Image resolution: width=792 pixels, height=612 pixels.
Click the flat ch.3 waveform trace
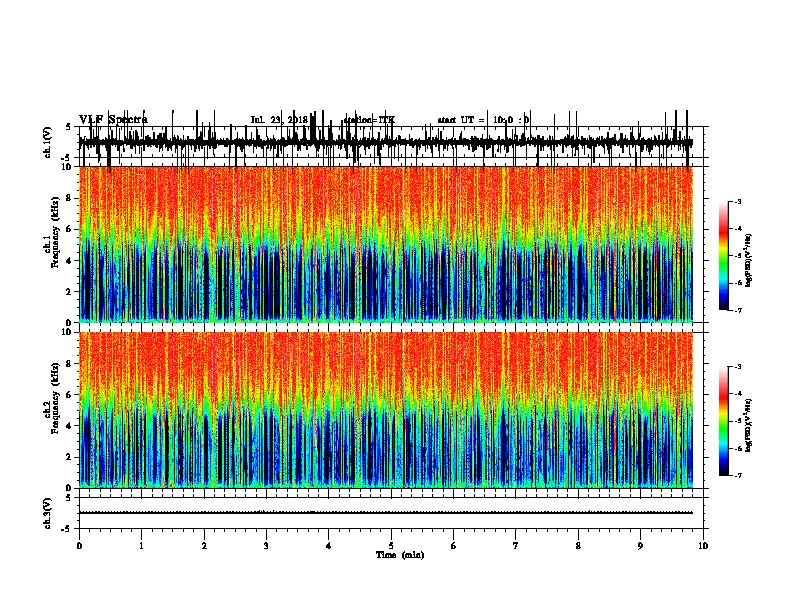[x=385, y=513]
